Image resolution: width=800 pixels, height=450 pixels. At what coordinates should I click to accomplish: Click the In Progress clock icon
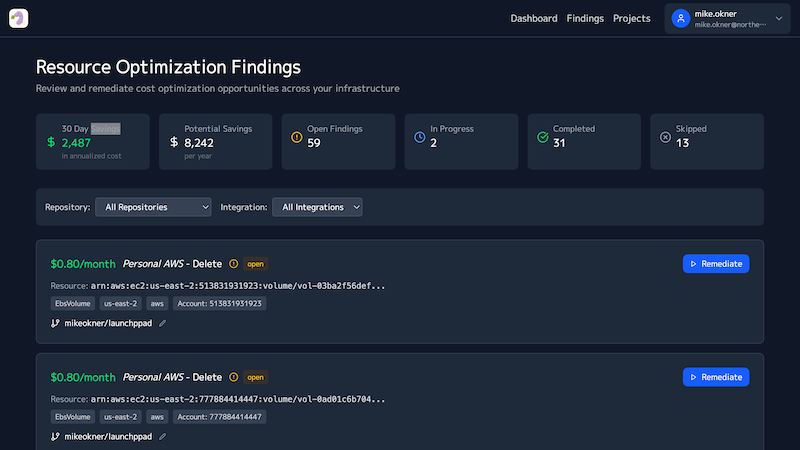tap(419, 137)
